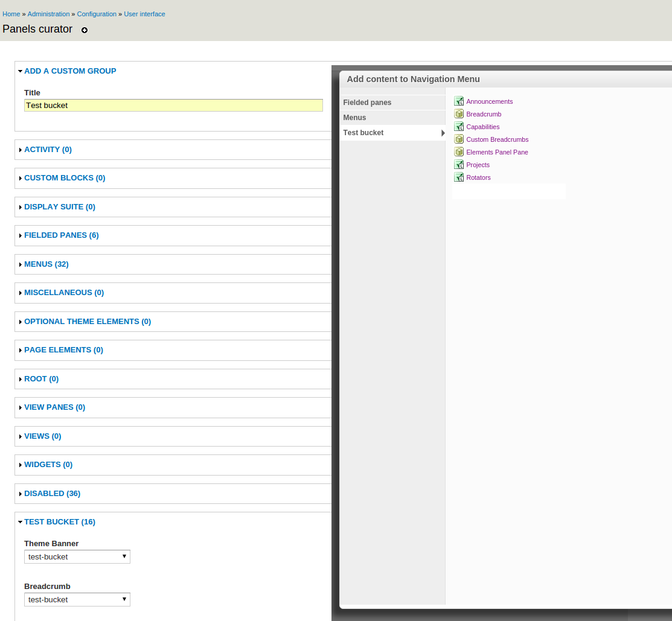The image size is (672, 621).
Task: Click the icon beside Capabilities
Action: click(459, 127)
